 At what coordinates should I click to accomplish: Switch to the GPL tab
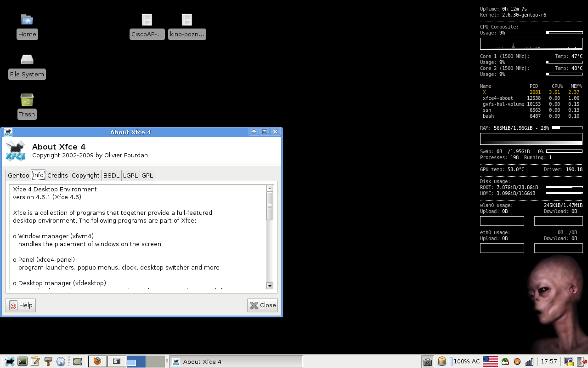click(147, 175)
